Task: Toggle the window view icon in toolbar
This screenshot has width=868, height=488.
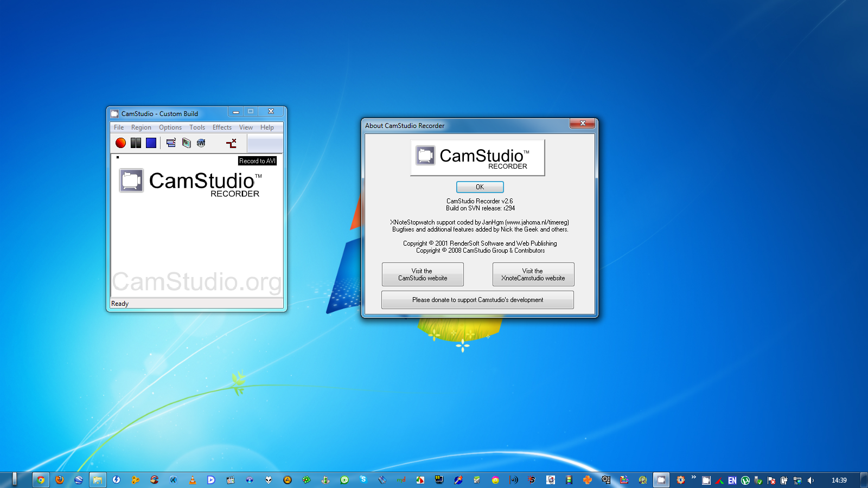Action: [x=171, y=143]
